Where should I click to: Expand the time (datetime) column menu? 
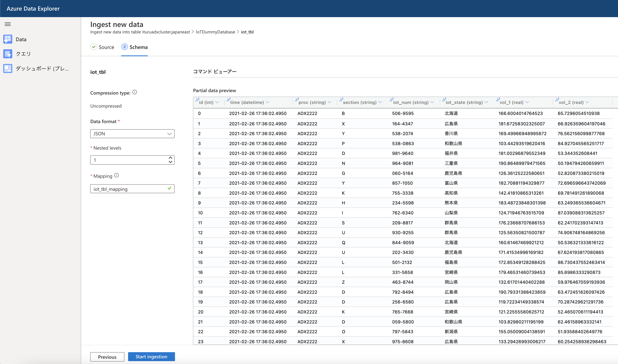(268, 102)
